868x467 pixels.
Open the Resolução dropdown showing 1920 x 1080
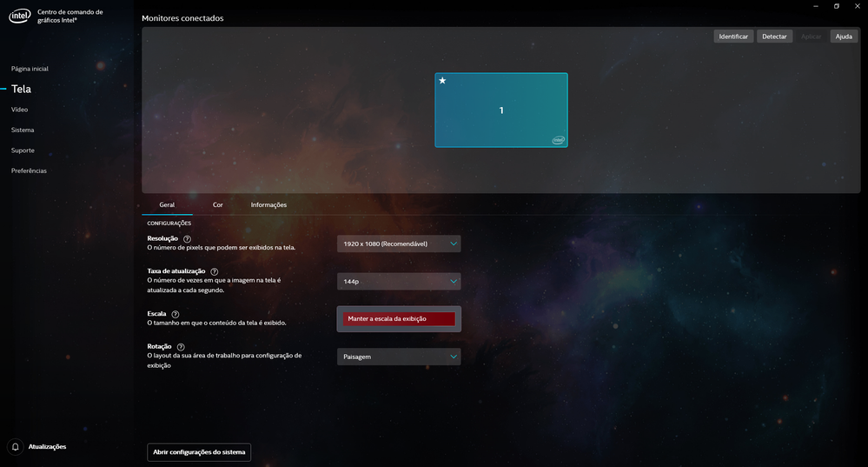pyautogui.click(x=399, y=244)
